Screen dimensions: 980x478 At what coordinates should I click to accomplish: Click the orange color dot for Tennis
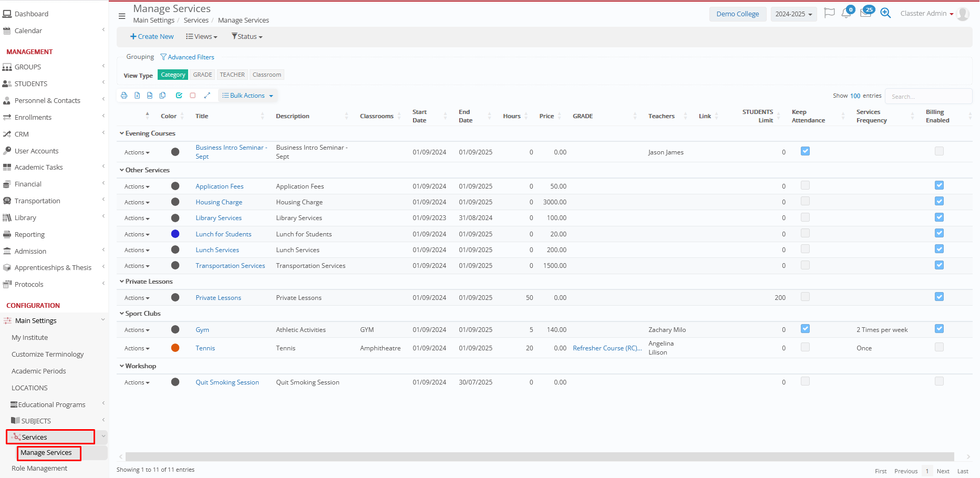[176, 348]
